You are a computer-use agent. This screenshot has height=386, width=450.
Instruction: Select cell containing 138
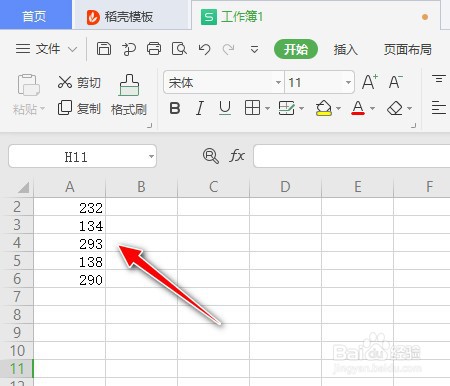coord(70,261)
